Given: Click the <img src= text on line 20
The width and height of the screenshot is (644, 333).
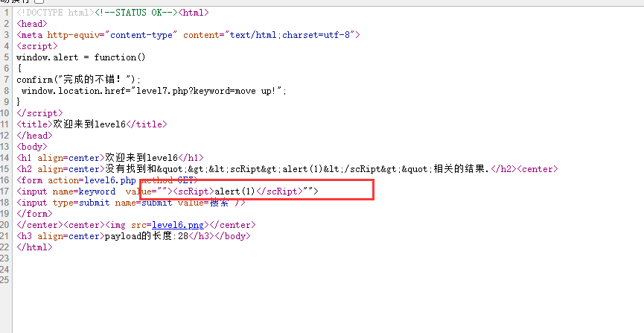Looking at the screenshot, I should point(129,225).
